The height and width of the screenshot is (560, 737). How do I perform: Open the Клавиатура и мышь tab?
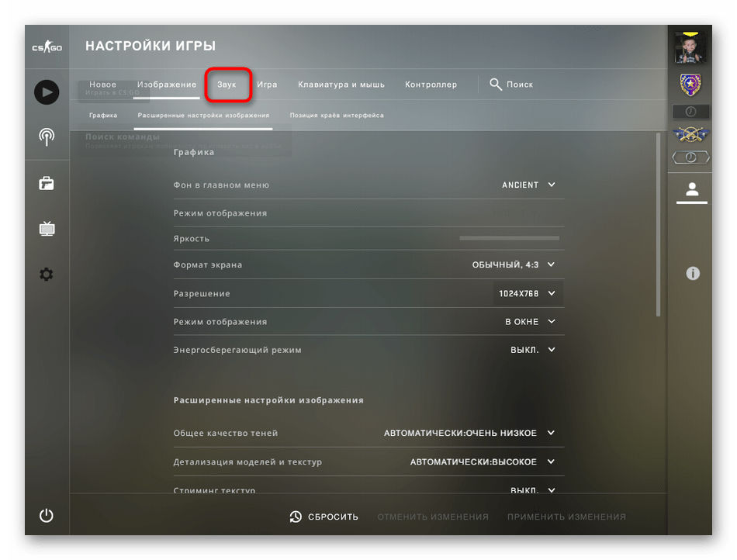point(341,85)
